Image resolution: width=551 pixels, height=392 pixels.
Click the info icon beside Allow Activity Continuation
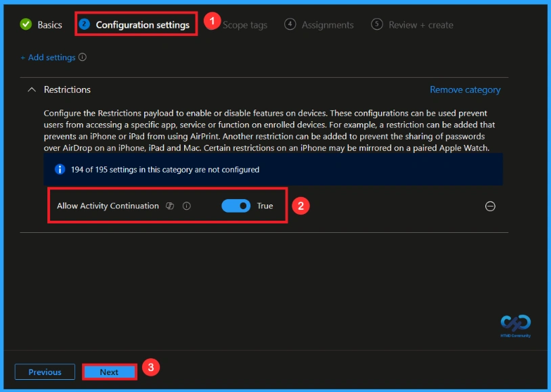186,205
